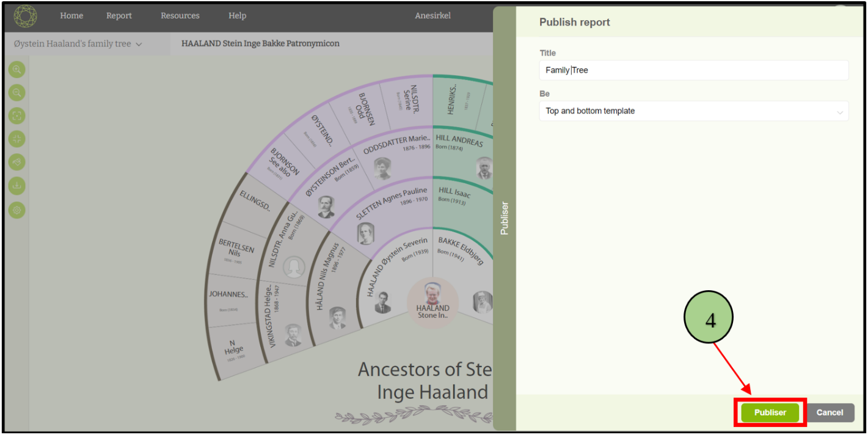
Task: Open Øystein Haaland's family tree dropdown
Action: tap(78, 44)
